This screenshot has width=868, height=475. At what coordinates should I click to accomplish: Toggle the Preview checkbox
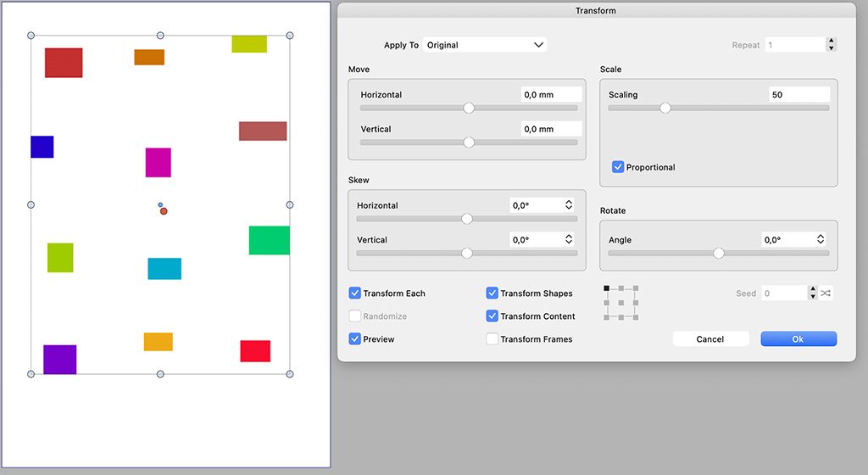355,339
